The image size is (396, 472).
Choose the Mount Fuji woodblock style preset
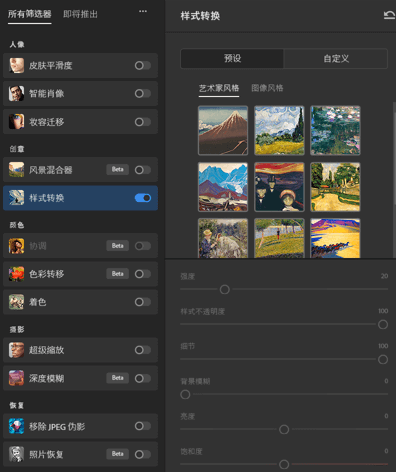click(223, 130)
